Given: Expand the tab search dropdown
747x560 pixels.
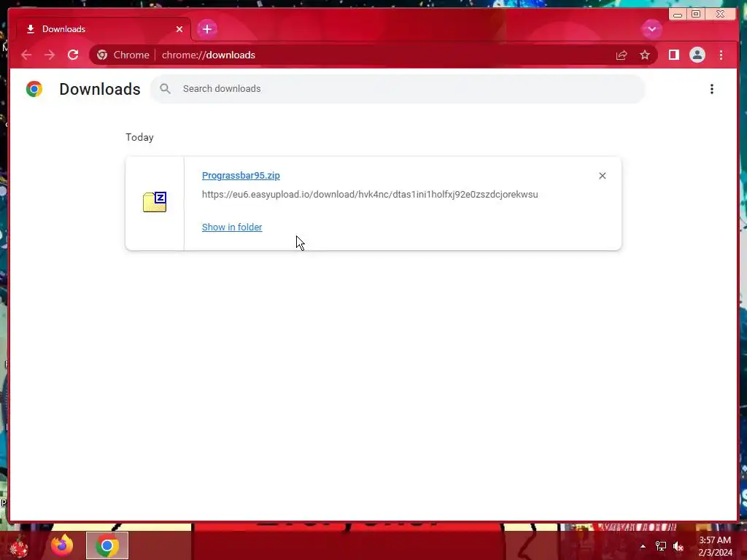Looking at the screenshot, I should 651,29.
